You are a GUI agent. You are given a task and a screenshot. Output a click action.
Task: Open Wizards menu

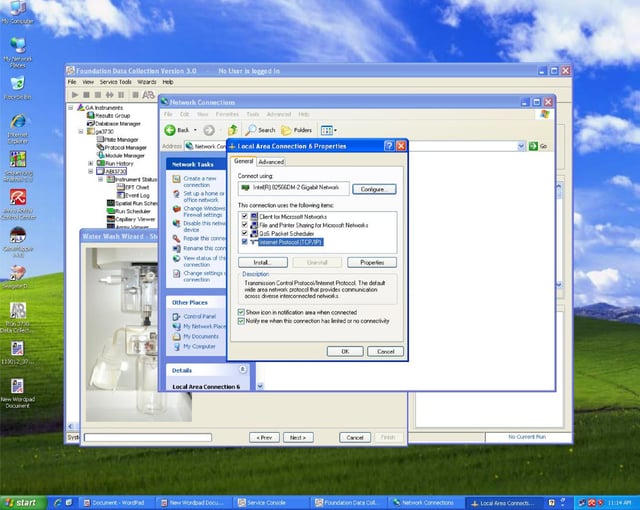(x=147, y=82)
